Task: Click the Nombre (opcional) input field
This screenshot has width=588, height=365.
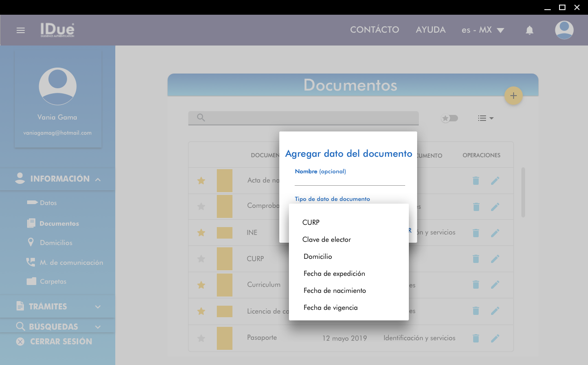Action: coord(350,181)
